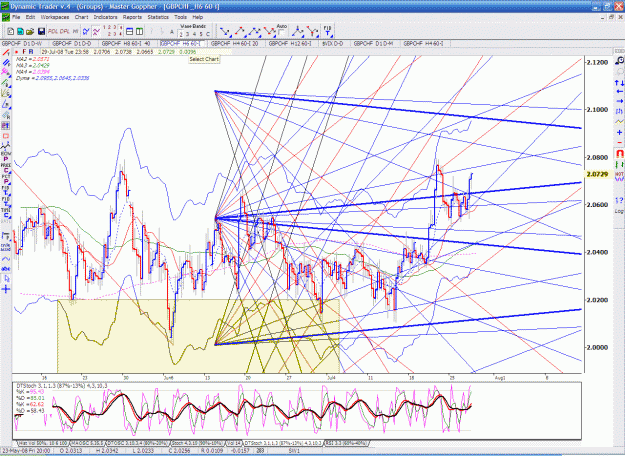Click the Aug1 date axis label
The width and height of the screenshot is (625, 456).
[499, 377]
